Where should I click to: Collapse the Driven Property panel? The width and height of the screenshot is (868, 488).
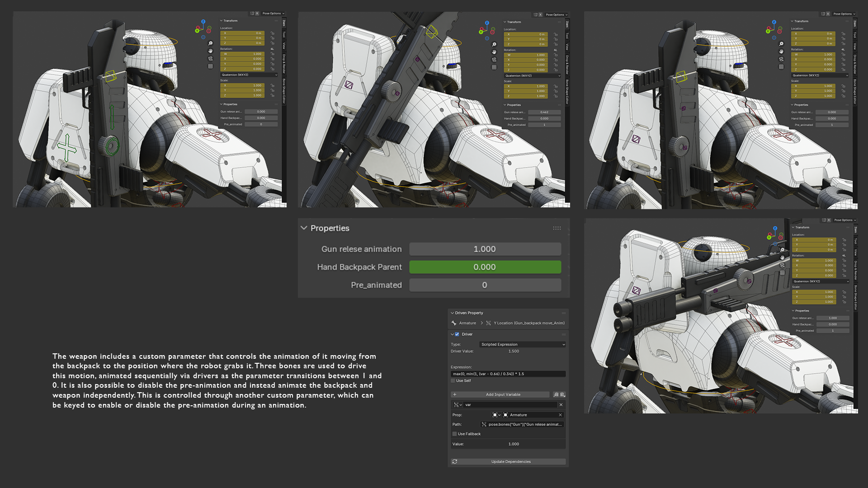click(452, 313)
